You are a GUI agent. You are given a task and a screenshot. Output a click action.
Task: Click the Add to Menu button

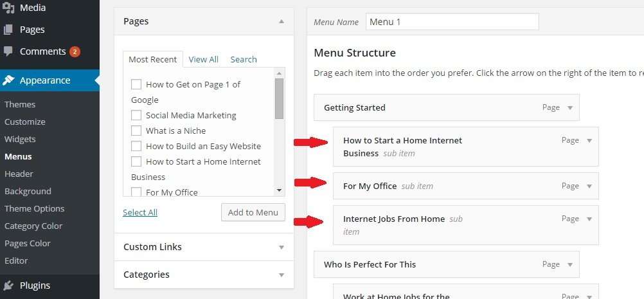coord(253,212)
